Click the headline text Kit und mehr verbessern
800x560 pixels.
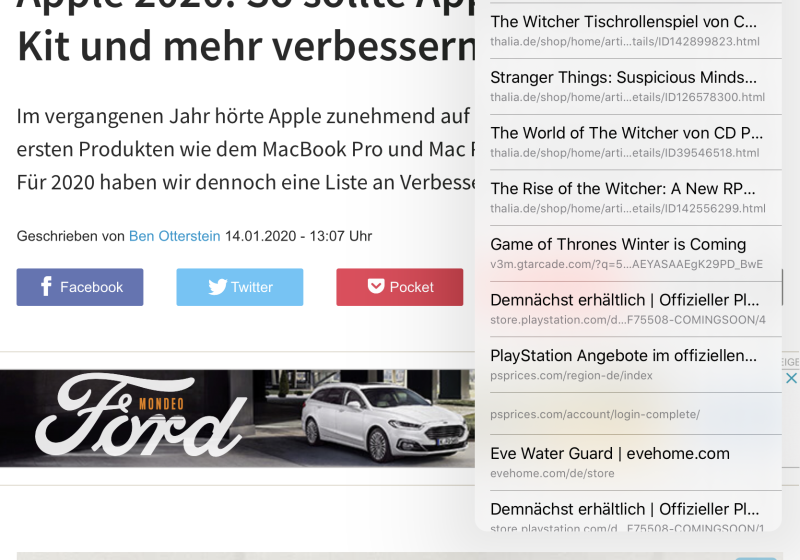[246, 46]
